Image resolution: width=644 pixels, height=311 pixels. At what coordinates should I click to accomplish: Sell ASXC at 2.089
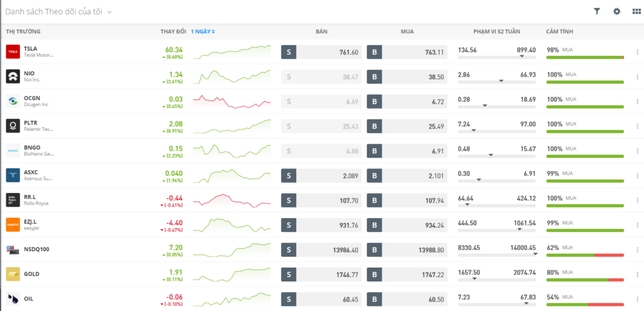[x=321, y=175]
